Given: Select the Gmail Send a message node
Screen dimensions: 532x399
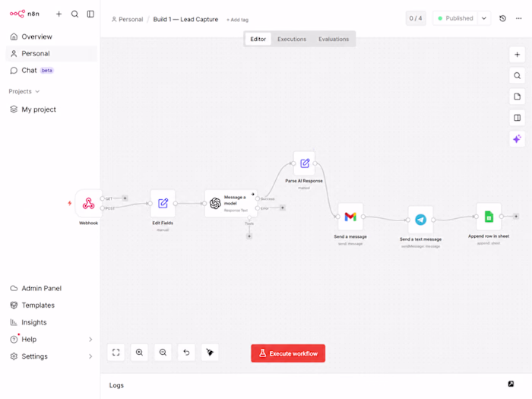Looking at the screenshot, I should point(350,217).
